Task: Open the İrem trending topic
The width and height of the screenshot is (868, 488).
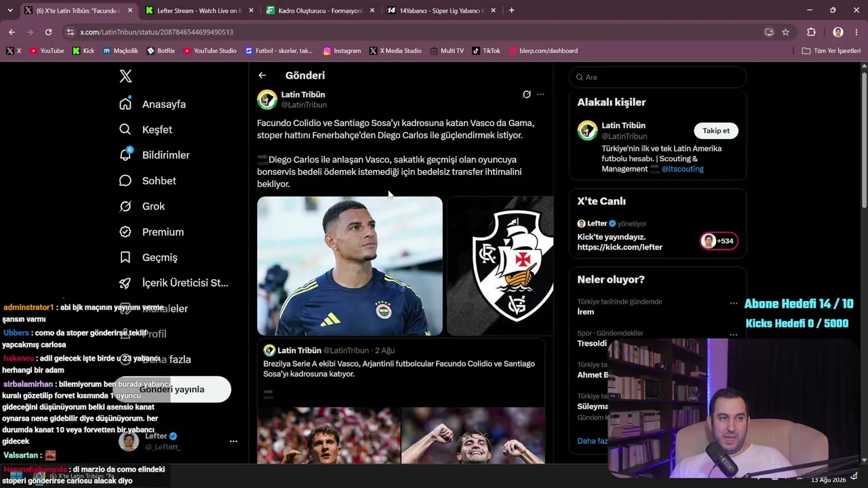Action: point(586,312)
